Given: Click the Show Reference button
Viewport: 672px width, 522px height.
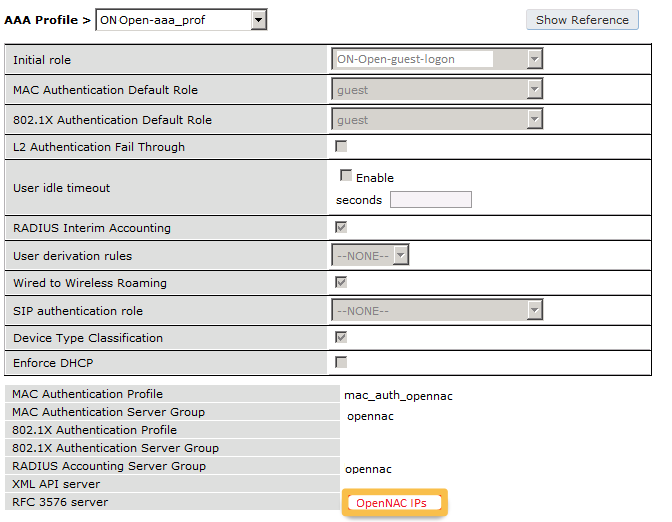Looking at the screenshot, I should 582,20.
